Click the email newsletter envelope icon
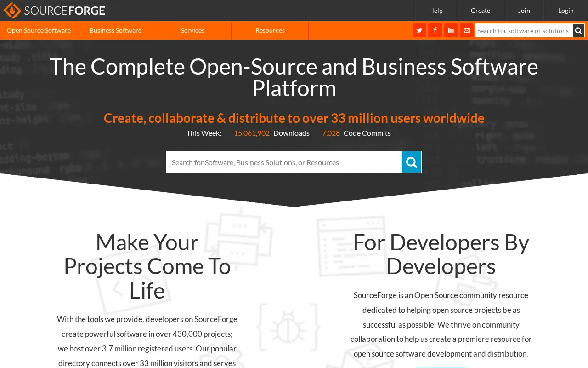588x368 pixels. (467, 30)
